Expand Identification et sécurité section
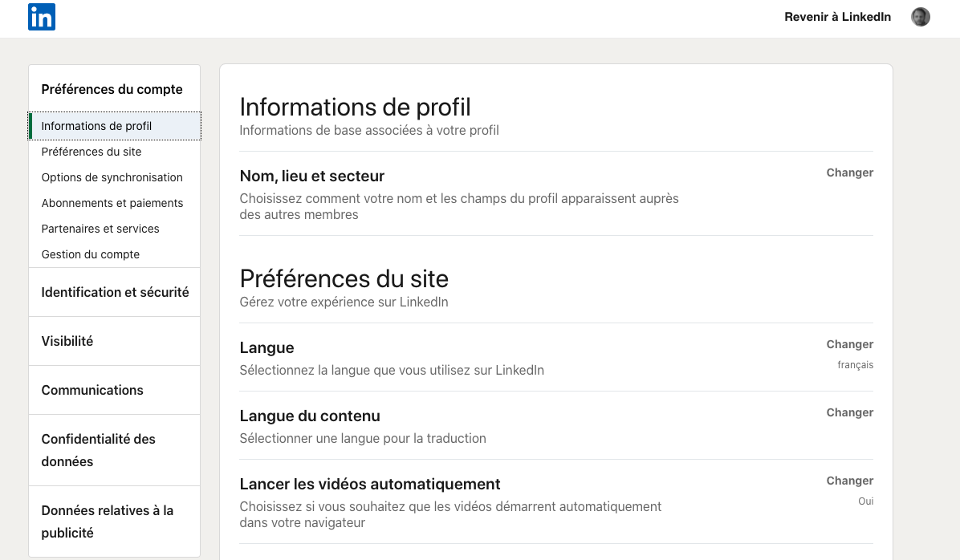960x560 pixels. point(115,292)
